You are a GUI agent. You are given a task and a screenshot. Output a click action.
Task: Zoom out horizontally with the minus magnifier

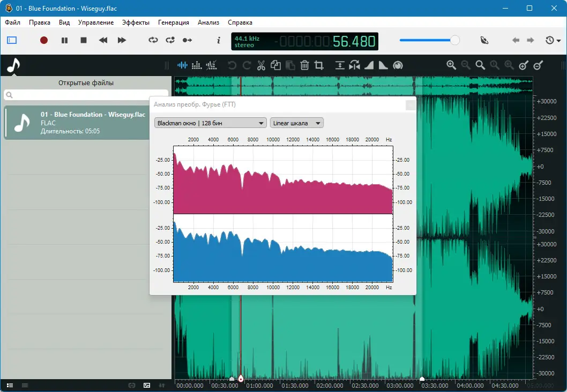tap(466, 65)
